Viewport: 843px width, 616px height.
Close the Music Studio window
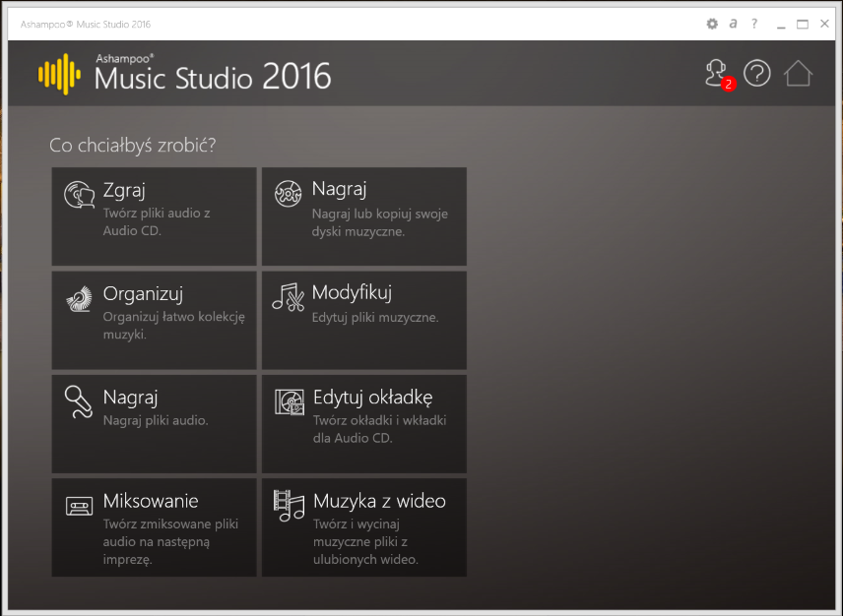[x=824, y=24]
